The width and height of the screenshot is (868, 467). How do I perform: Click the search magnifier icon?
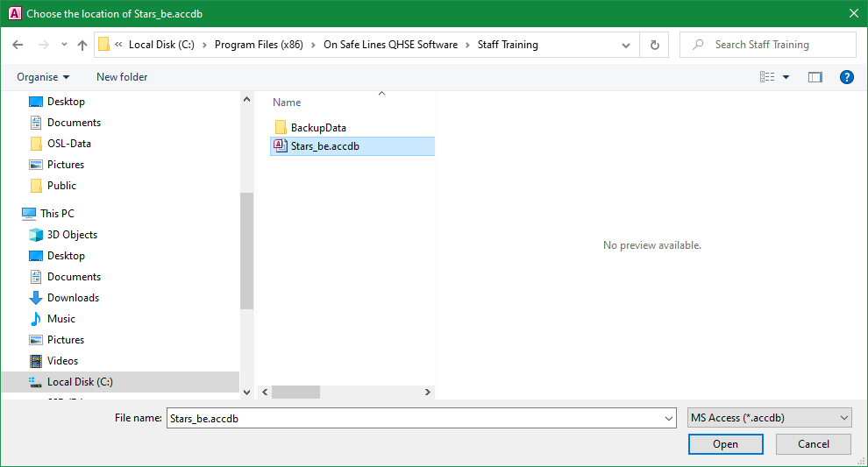698,45
